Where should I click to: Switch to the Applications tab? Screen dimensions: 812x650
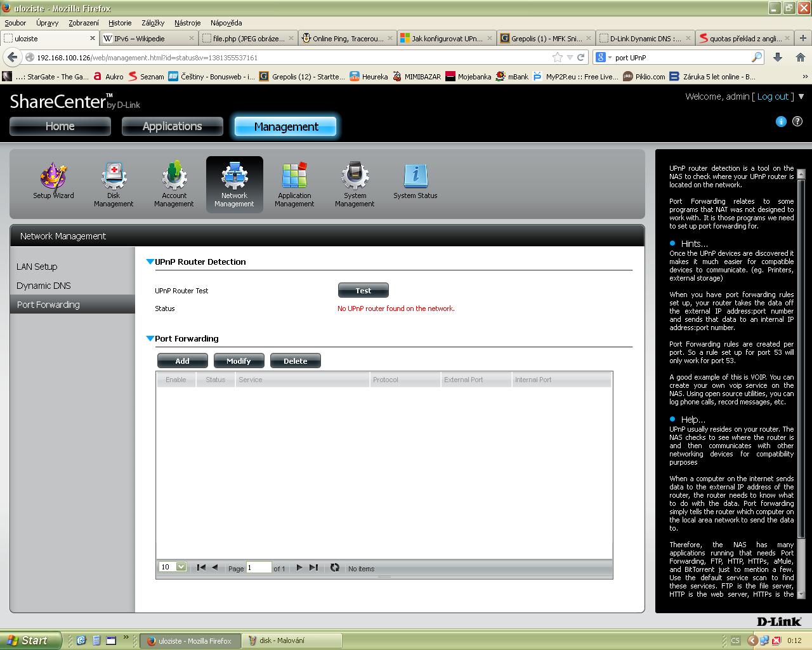(173, 126)
